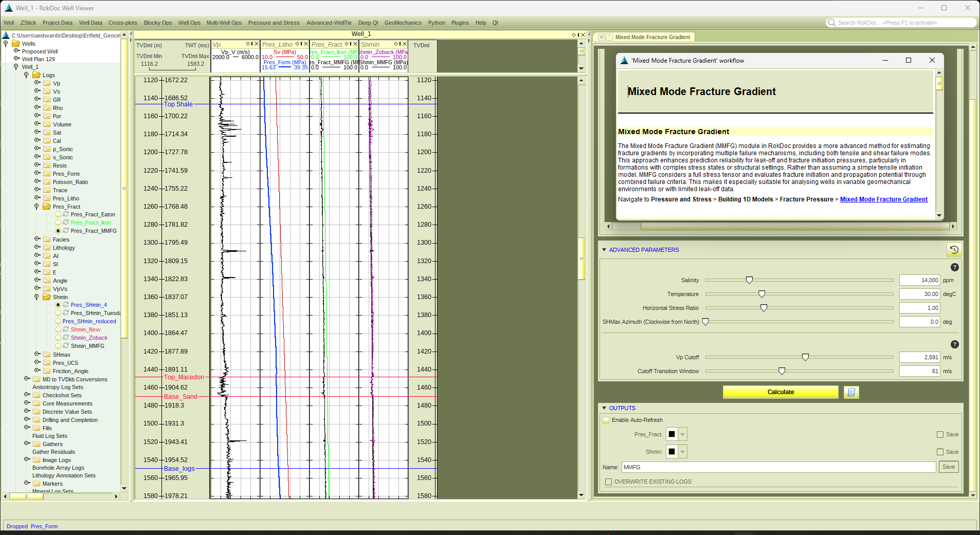The width and height of the screenshot is (980, 535).
Task: Open the Cross-plots menu
Action: click(x=122, y=23)
